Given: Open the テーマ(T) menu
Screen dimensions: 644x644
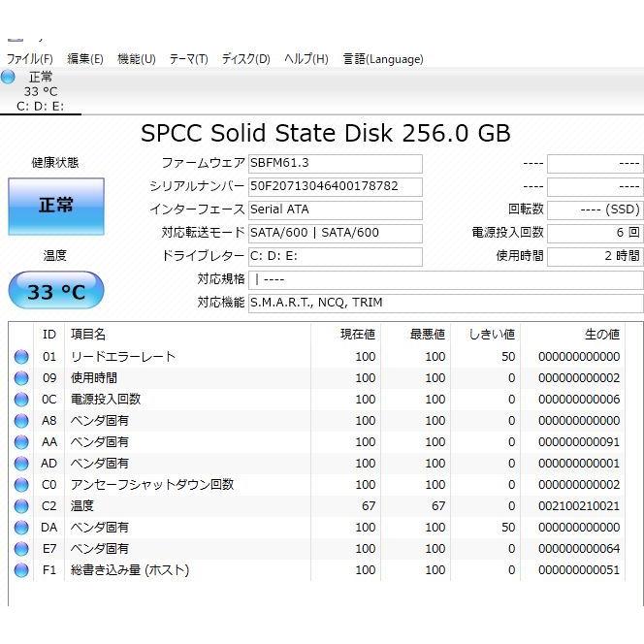Looking at the screenshot, I should pyautogui.click(x=188, y=59).
